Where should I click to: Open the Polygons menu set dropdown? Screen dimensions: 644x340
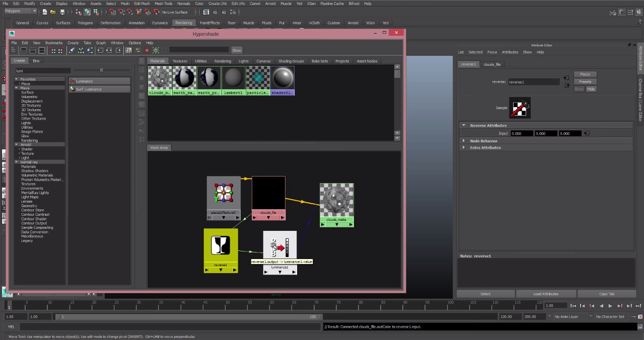coord(20,11)
